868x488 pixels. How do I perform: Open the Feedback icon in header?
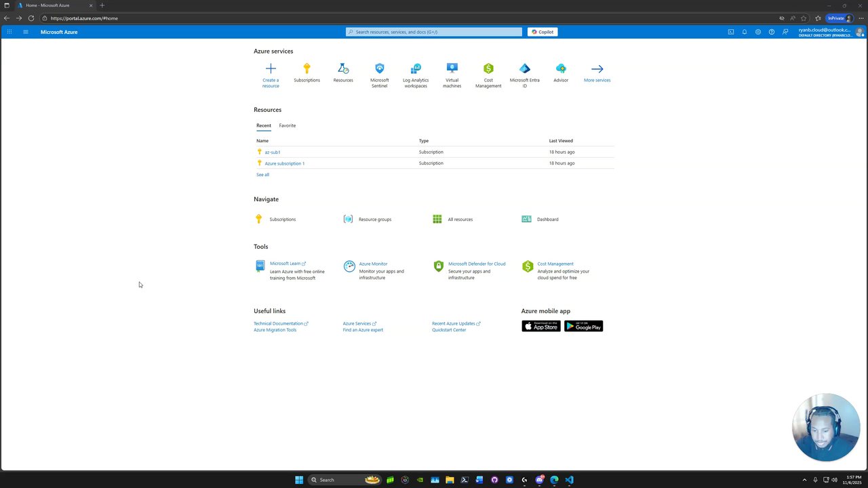click(785, 32)
